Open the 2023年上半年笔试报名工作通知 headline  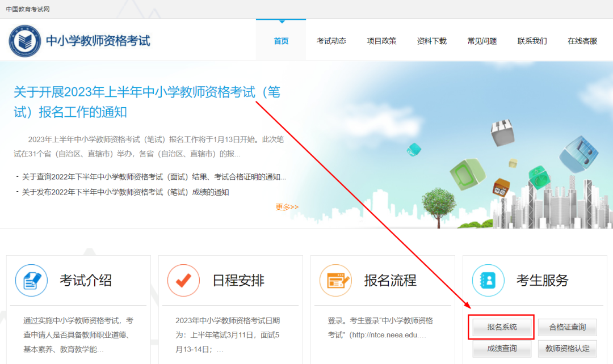click(x=147, y=102)
